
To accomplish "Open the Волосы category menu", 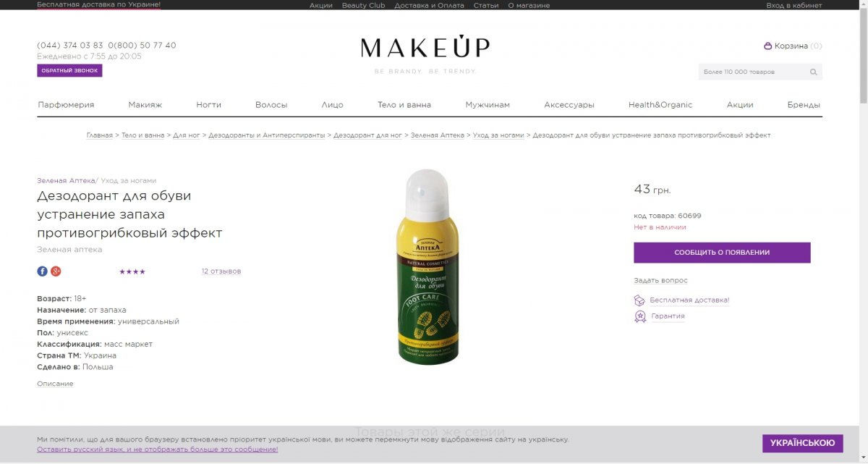I will tap(271, 104).
